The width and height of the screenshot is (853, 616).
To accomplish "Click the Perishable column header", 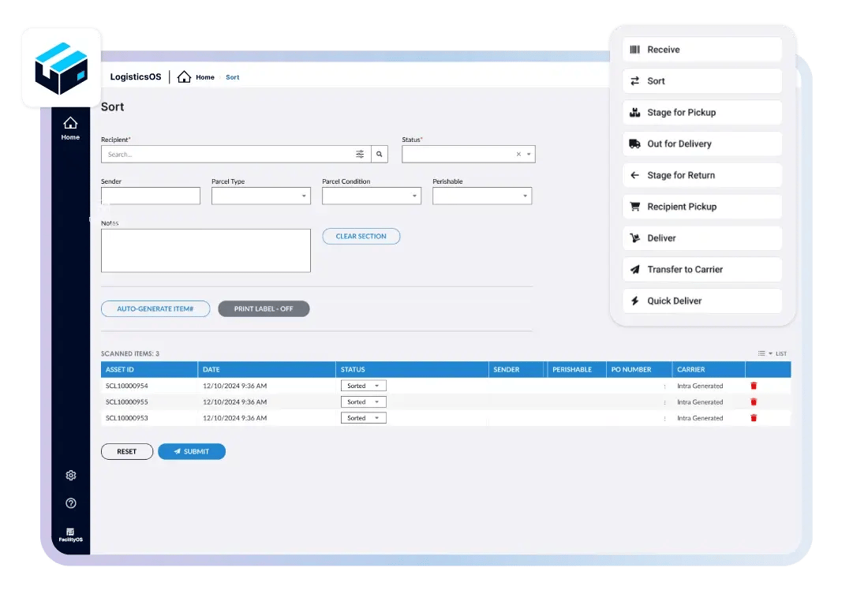I will click(x=577, y=370).
